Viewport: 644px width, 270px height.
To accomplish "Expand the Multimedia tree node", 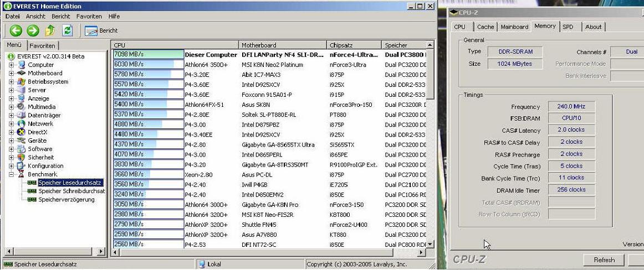I will [11, 107].
